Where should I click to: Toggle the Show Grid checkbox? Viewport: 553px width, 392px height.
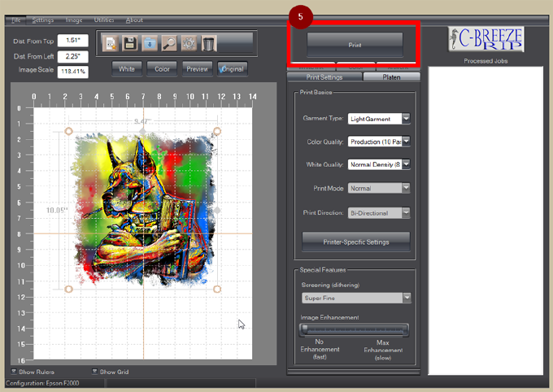[x=94, y=371]
